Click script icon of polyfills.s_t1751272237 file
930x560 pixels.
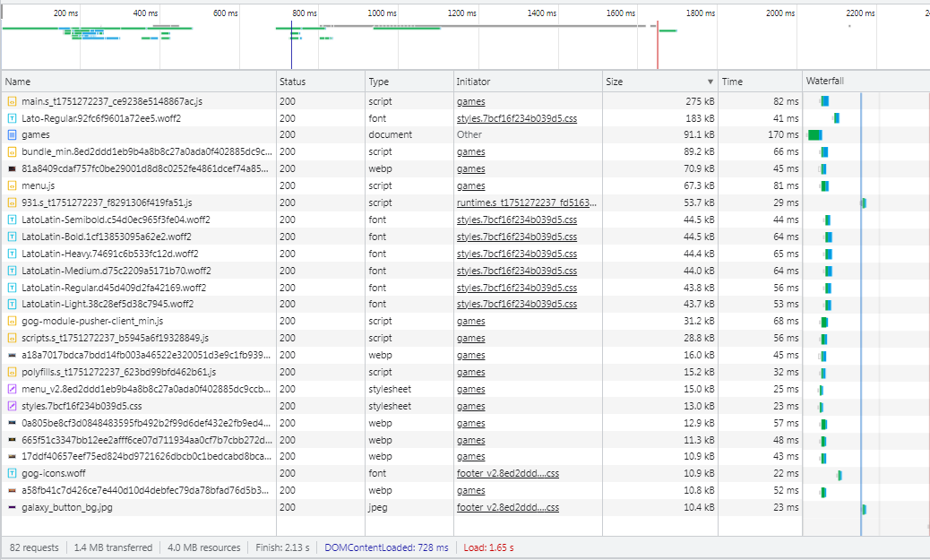coord(12,372)
